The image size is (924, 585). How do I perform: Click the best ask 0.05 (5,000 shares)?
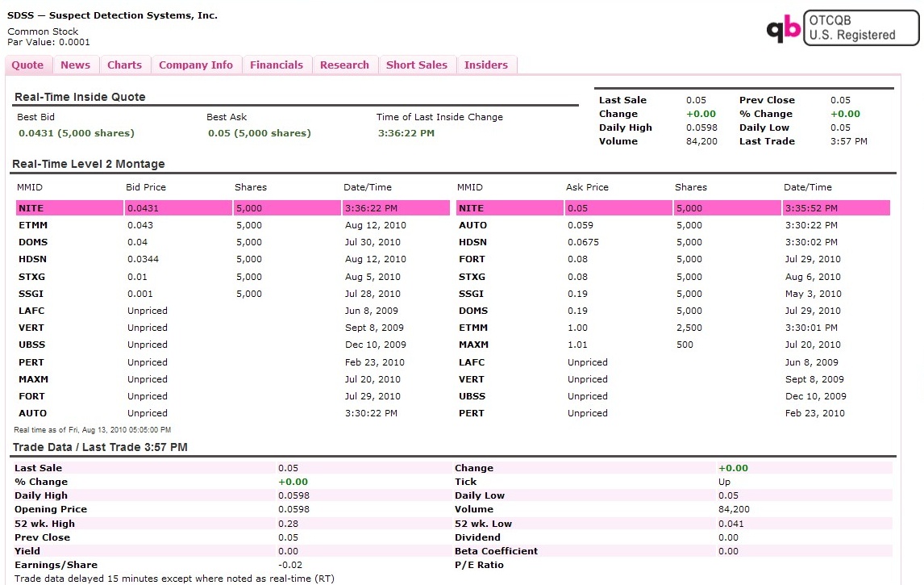(258, 133)
